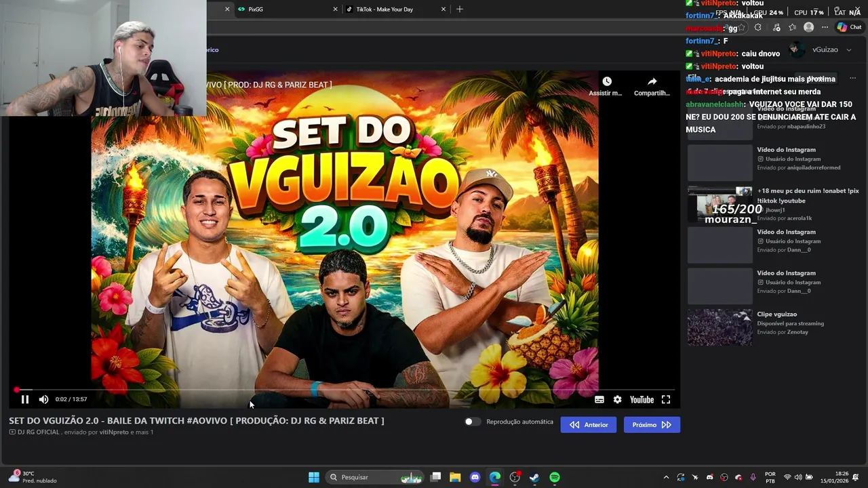Select Vídeo do Instagram sent by nbapaulinho23

(x=773, y=122)
